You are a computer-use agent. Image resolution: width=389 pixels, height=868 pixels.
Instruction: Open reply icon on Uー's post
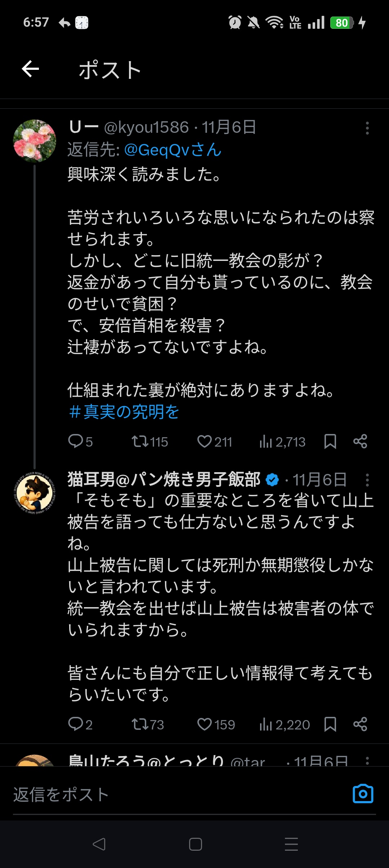(76, 441)
